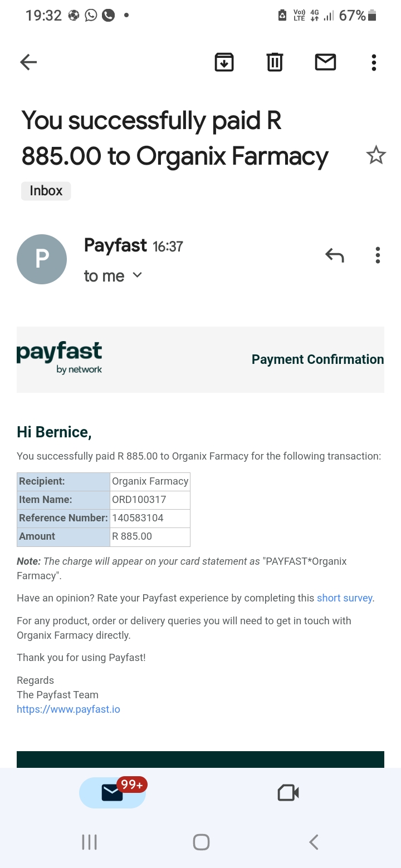Star the Organix Farmacy payment email
Viewport: 401px width, 868px height.
376,155
